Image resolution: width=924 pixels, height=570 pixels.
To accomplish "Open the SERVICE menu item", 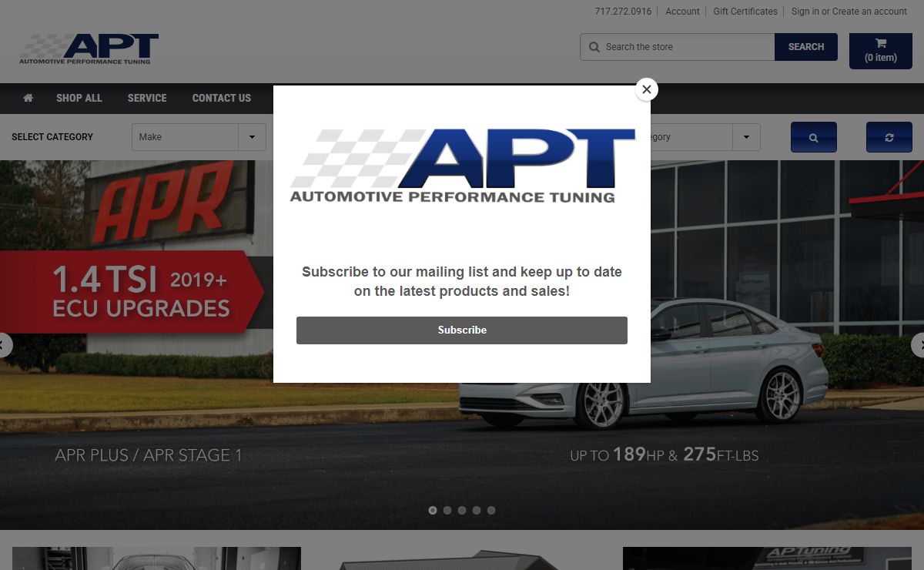I will pos(147,98).
